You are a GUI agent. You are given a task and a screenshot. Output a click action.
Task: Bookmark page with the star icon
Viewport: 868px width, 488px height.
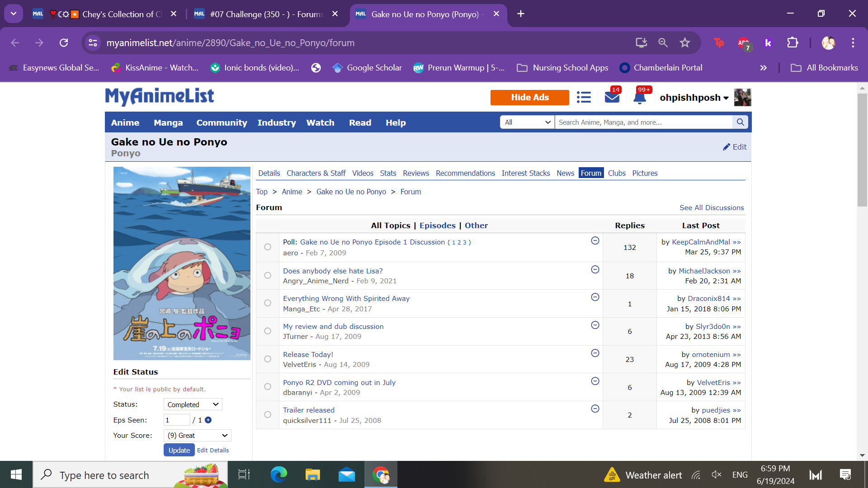(684, 42)
